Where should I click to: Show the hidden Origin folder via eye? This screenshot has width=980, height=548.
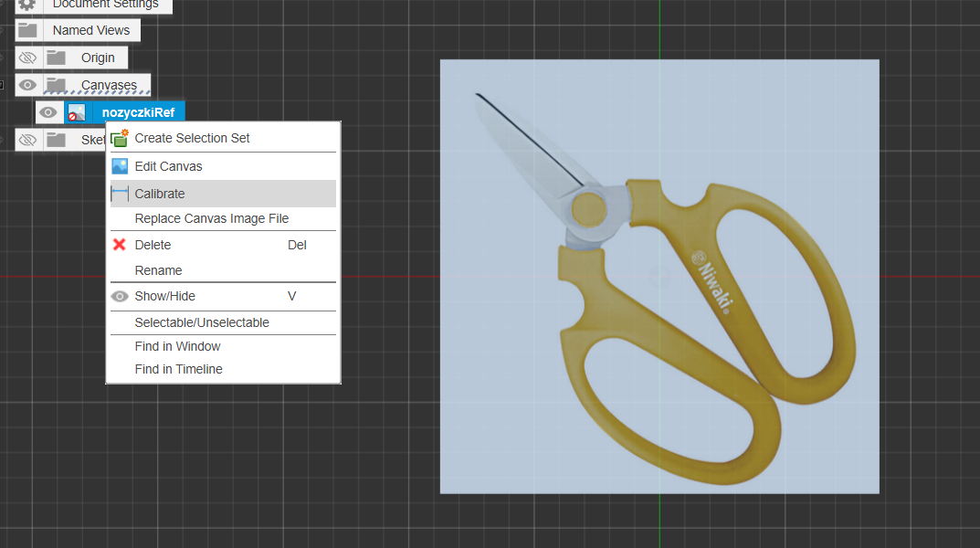tap(28, 58)
